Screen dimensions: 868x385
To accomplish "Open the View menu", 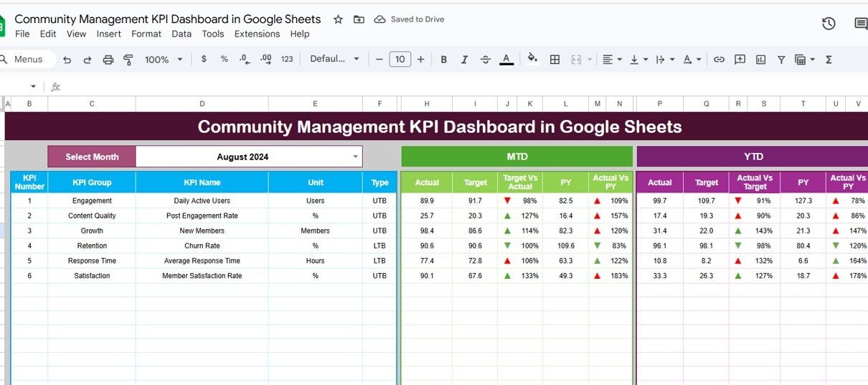I will click(76, 34).
